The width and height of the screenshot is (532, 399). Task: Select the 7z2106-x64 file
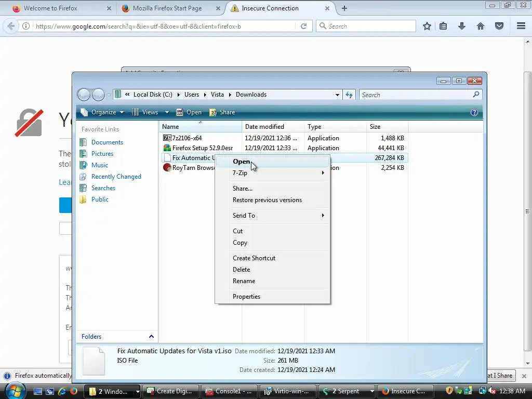[x=187, y=138]
